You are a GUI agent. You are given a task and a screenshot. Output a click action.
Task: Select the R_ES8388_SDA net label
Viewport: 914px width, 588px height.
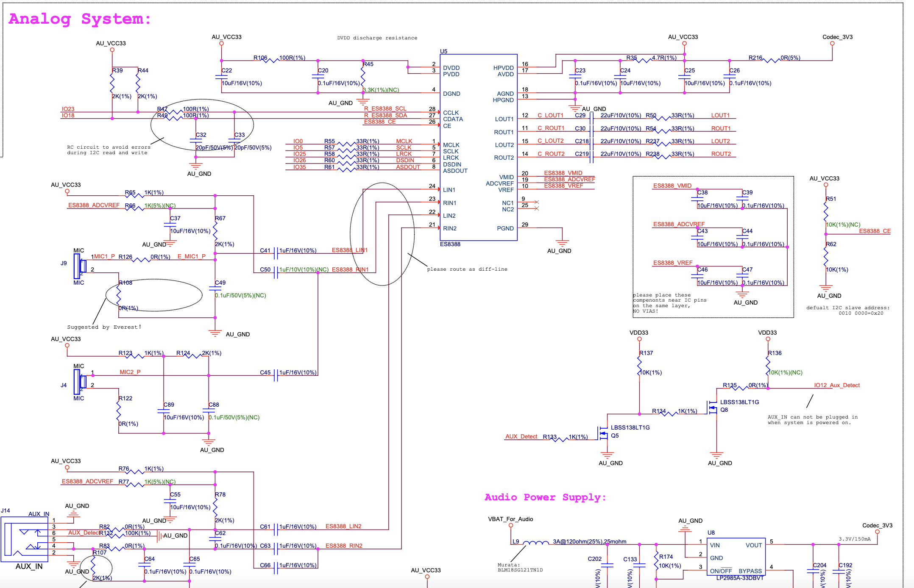click(385, 115)
